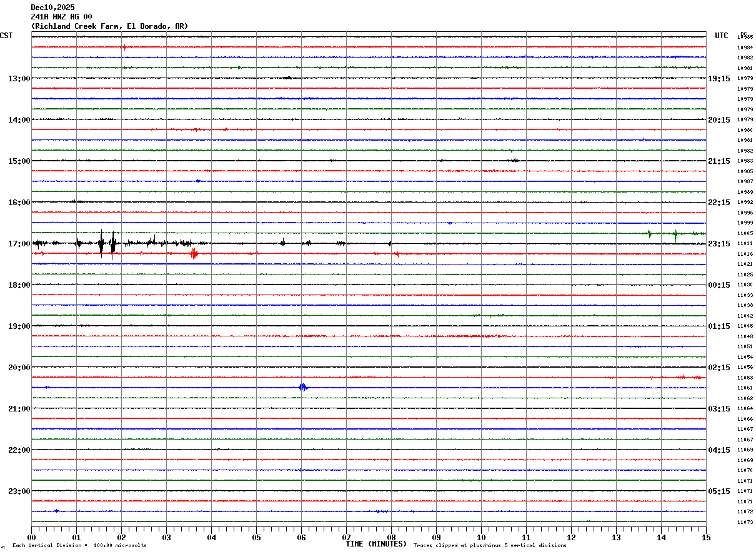Click the 06 tick on the minutes axis
Image resolution: width=756 pixels, height=554 pixels.
pyautogui.click(x=301, y=537)
